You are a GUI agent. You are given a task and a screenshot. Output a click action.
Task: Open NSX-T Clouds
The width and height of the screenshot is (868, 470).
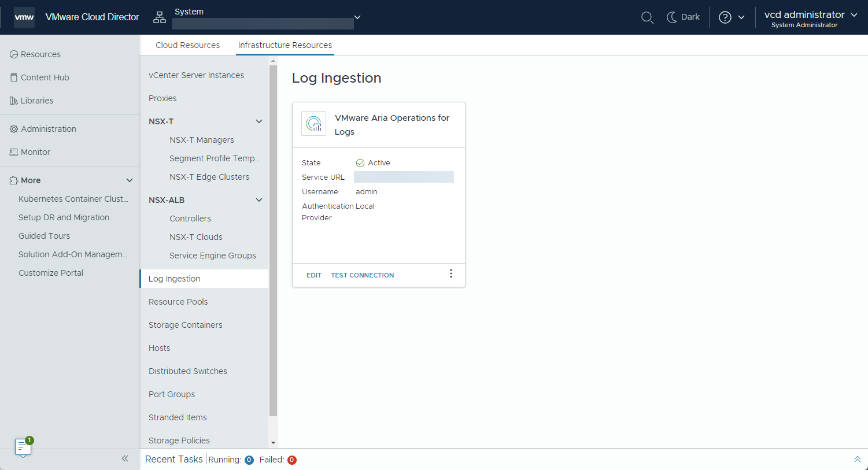click(x=196, y=237)
